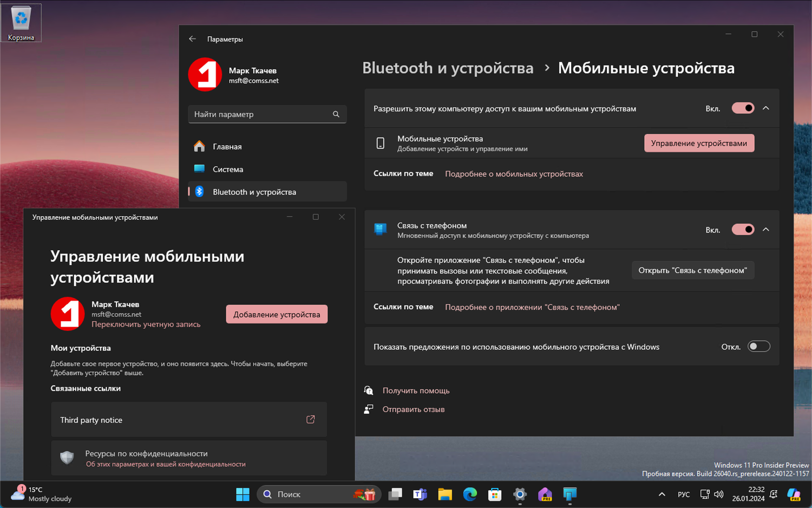Open the Recycle Bin on the desktop
The height and width of the screenshot is (508, 812).
point(21,23)
